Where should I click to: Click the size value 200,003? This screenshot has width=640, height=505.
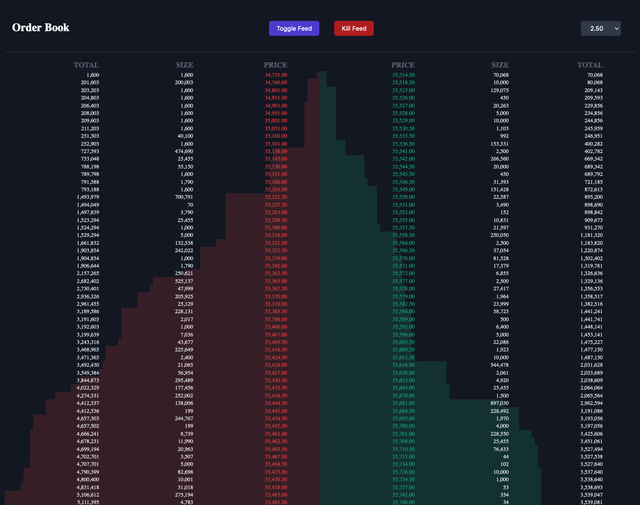[x=184, y=82]
